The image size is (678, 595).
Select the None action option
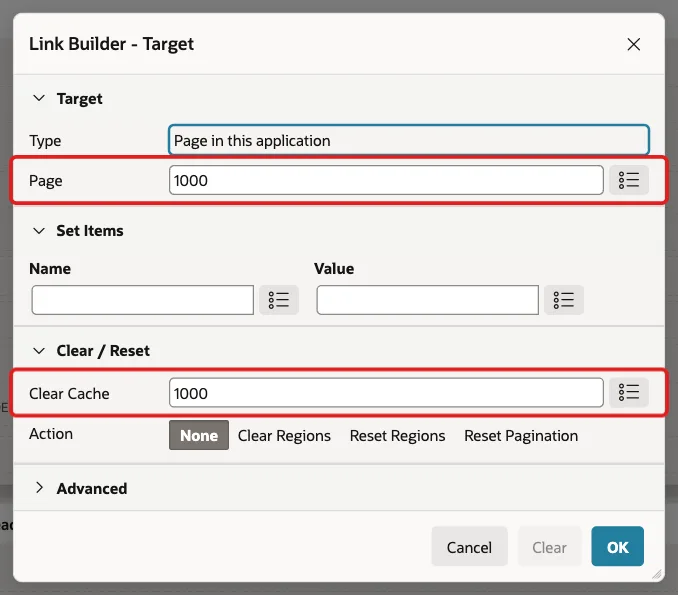199,435
